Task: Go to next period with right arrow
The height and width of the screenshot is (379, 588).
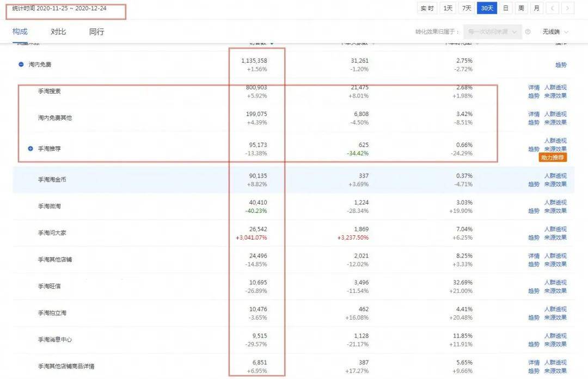Action: tap(568, 8)
